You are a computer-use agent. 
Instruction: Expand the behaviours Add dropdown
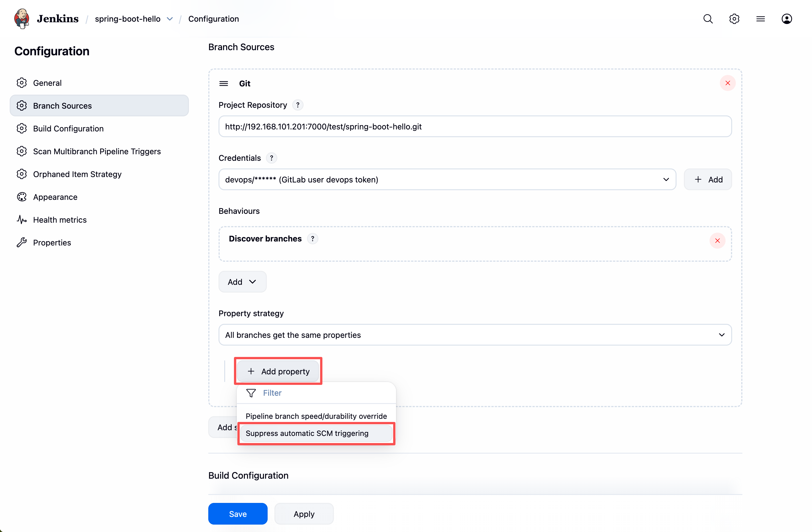coord(242,282)
